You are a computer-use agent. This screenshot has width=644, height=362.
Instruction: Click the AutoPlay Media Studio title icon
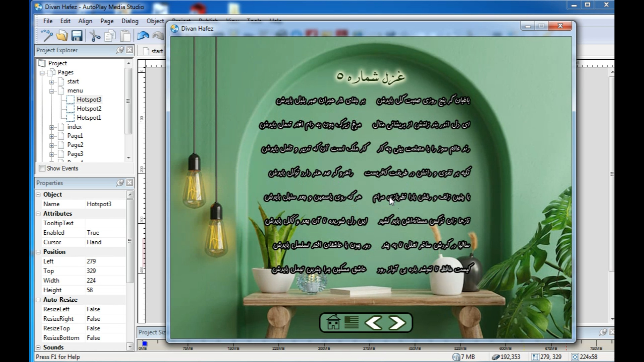[39, 7]
